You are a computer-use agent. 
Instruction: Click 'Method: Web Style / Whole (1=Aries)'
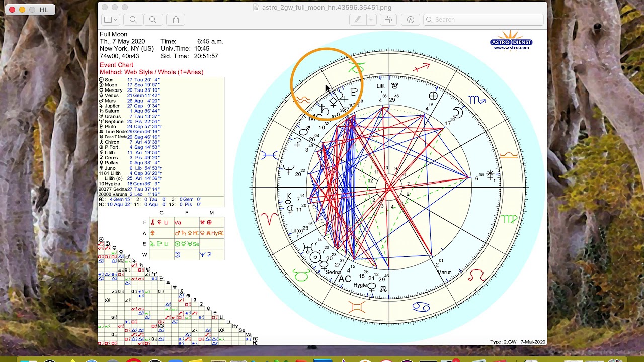(151, 72)
